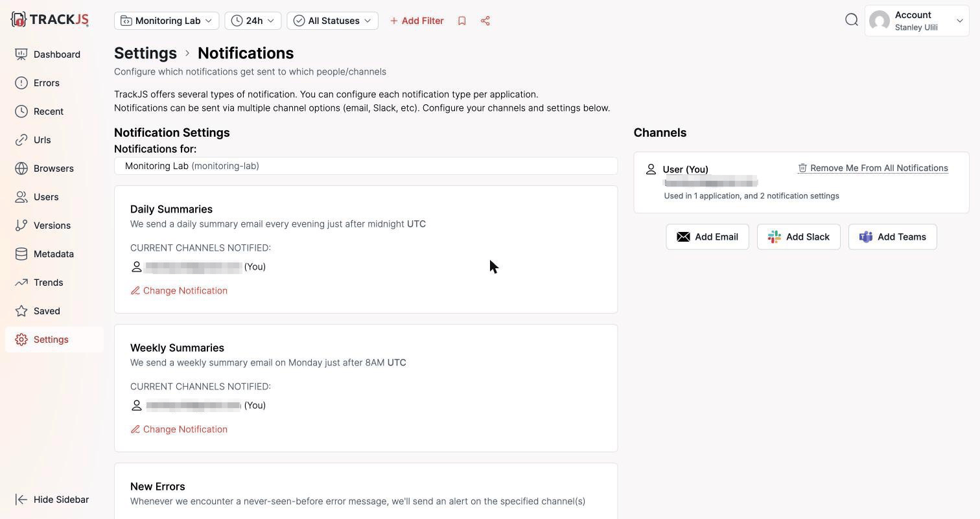Click the user avatar picture

point(880,21)
